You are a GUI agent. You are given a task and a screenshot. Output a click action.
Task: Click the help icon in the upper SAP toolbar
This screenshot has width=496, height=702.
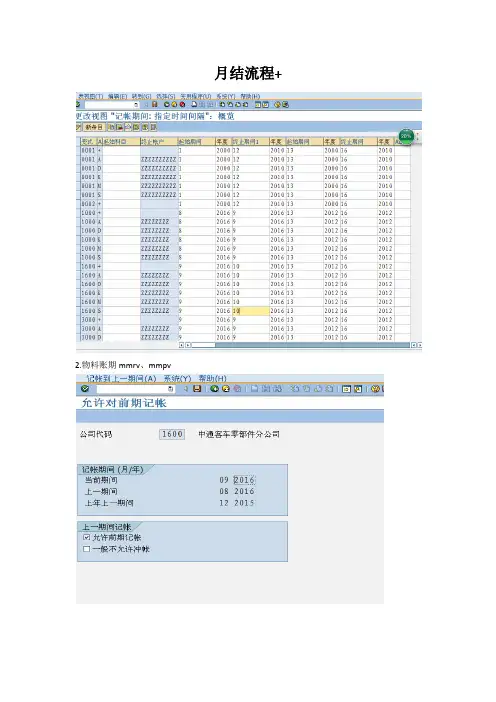(x=277, y=104)
